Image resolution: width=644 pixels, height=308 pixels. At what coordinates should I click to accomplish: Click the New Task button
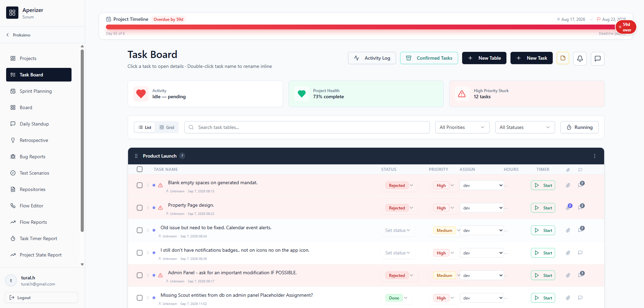531,58
